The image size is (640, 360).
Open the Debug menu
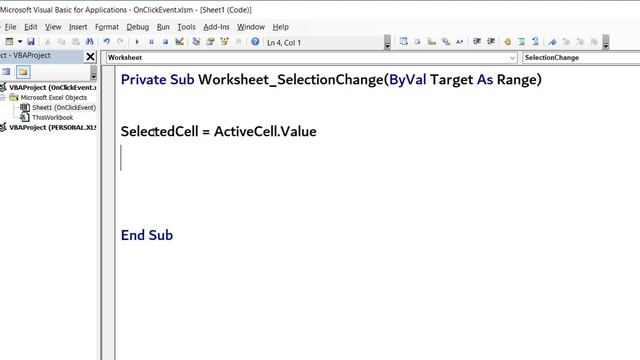coord(138,27)
